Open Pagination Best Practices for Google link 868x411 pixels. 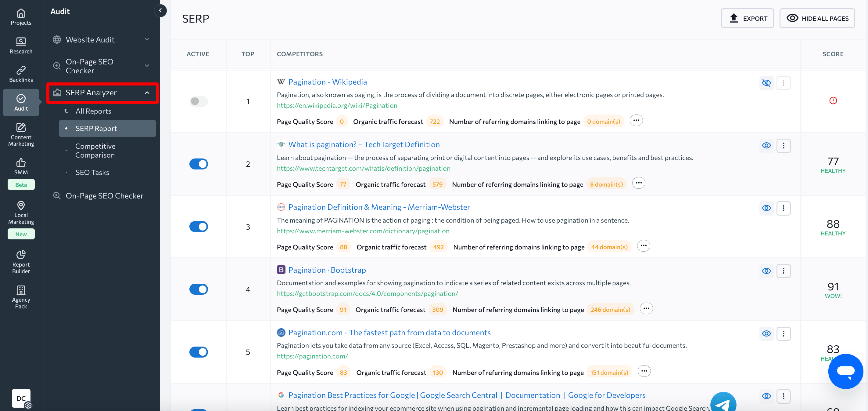[467, 395]
